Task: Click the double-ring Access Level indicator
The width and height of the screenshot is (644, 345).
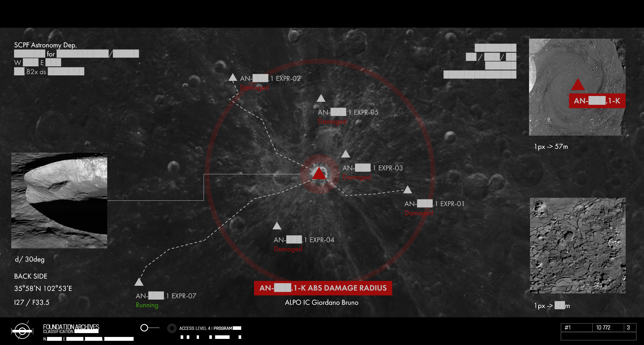Action: [x=172, y=328]
